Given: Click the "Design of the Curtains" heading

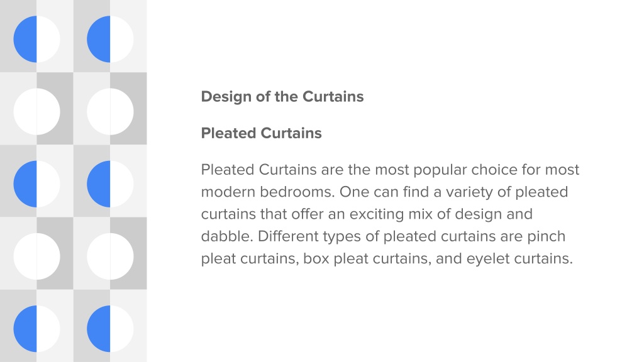Looking at the screenshot, I should (282, 97).
